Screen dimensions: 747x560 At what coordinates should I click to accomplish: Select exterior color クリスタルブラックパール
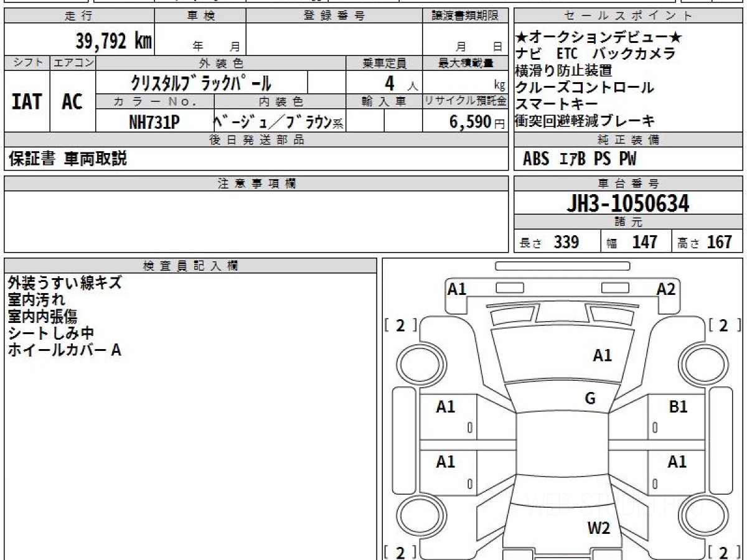point(201,82)
